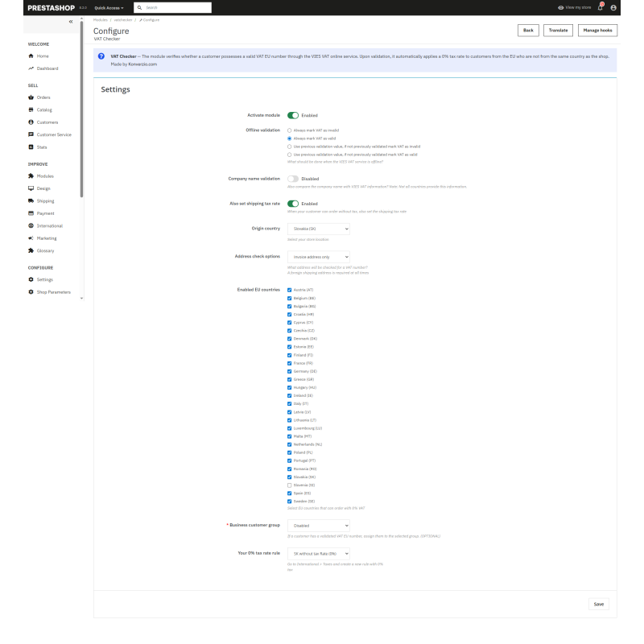Open the Quick Access menu
This screenshot has height=644, width=644.
109,8
